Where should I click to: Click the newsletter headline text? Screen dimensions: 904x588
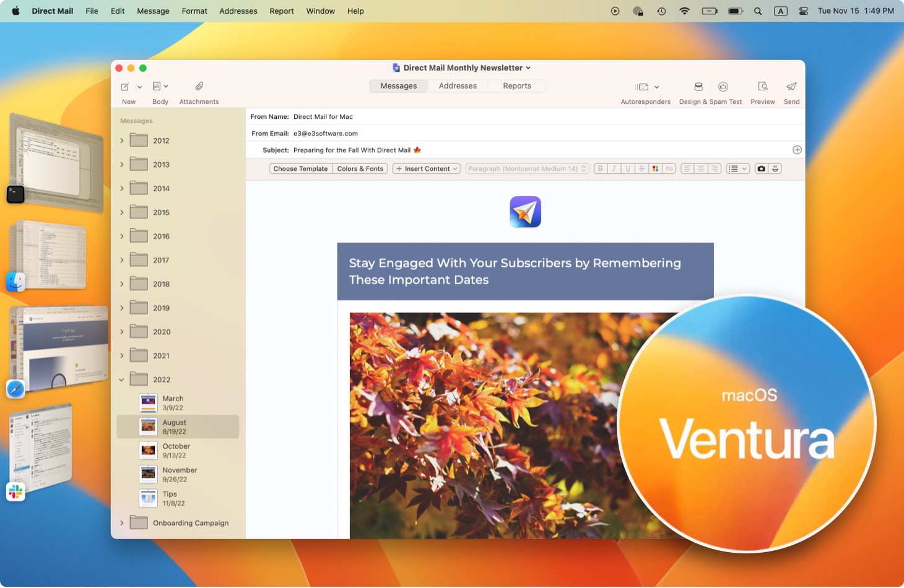click(x=515, y=271)
